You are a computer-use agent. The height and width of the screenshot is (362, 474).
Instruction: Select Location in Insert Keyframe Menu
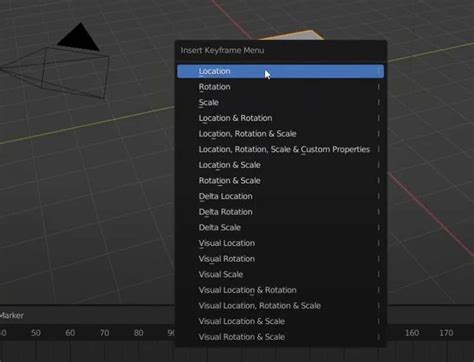280,71
